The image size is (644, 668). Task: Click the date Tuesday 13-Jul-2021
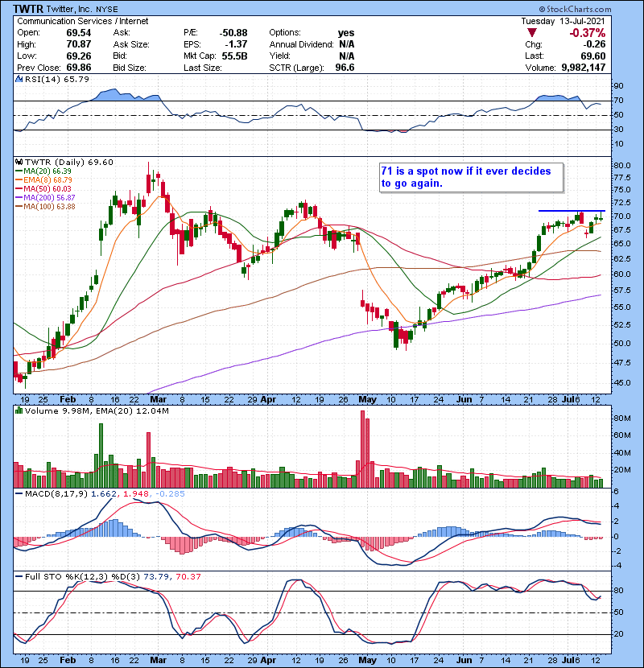pos(563,21)
